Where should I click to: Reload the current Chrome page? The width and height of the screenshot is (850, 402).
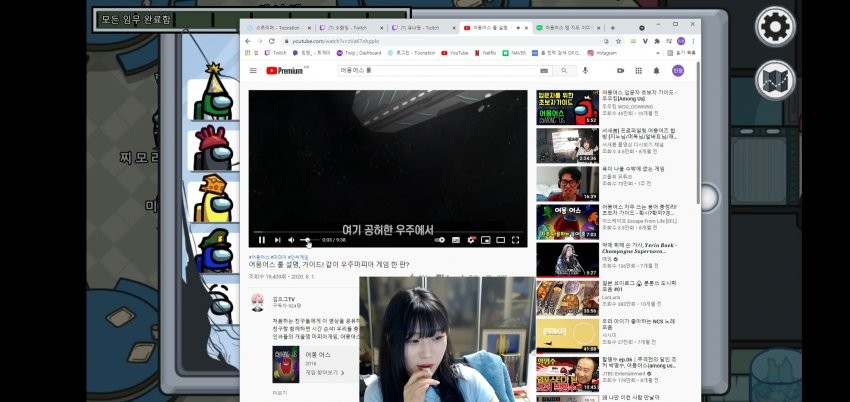click(272, 41)
